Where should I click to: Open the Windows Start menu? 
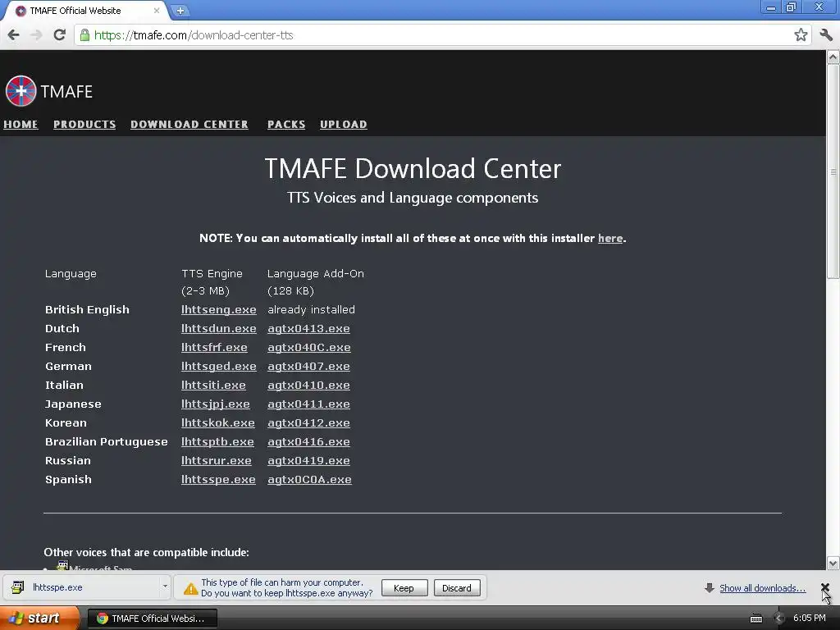(x=39, y=619)
